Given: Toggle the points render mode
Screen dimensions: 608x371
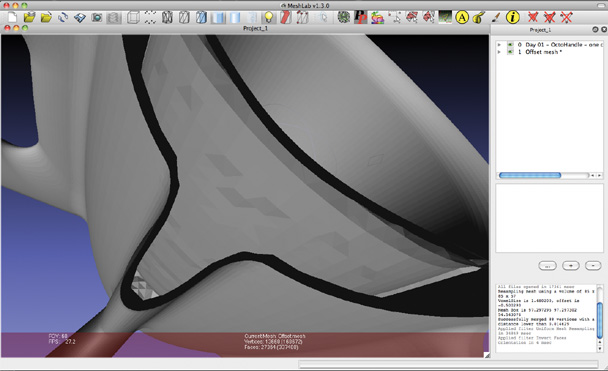Looking at the screenshot, I should click(x=150, y=17).
